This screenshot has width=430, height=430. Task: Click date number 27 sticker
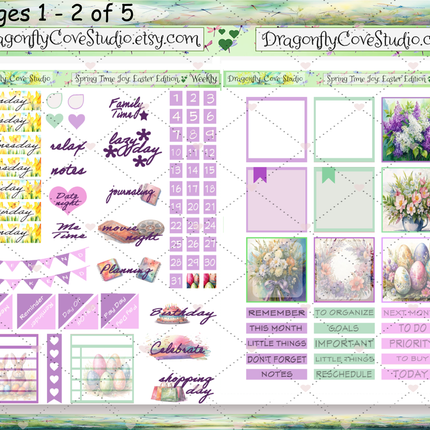coord(210,244)
